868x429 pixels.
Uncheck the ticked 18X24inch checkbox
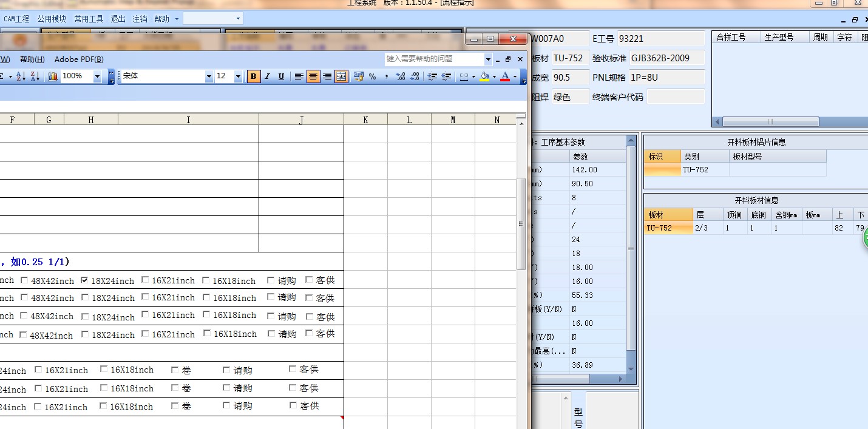pyautogui.click(x=84, y=280)
